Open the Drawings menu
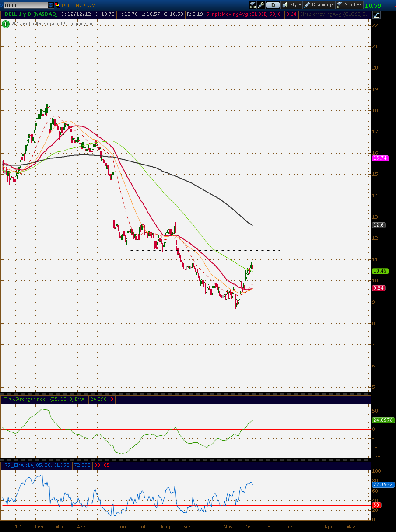 (319, 5)
